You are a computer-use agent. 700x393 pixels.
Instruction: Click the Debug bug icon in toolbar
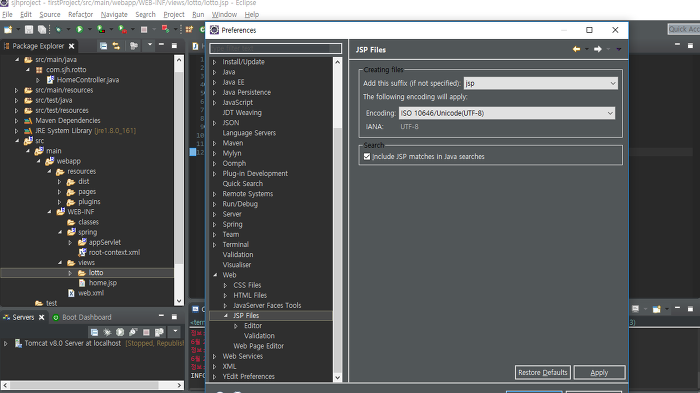pos(58,29)
